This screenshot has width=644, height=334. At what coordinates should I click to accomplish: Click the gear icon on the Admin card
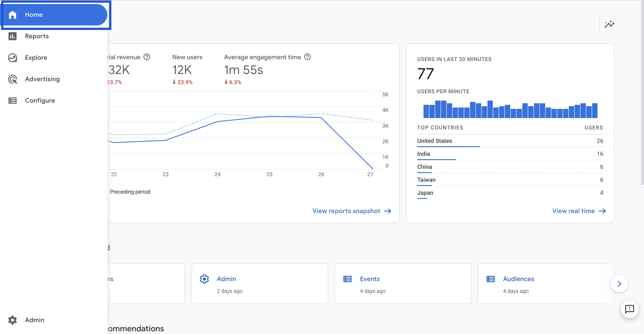click(204, 279)
